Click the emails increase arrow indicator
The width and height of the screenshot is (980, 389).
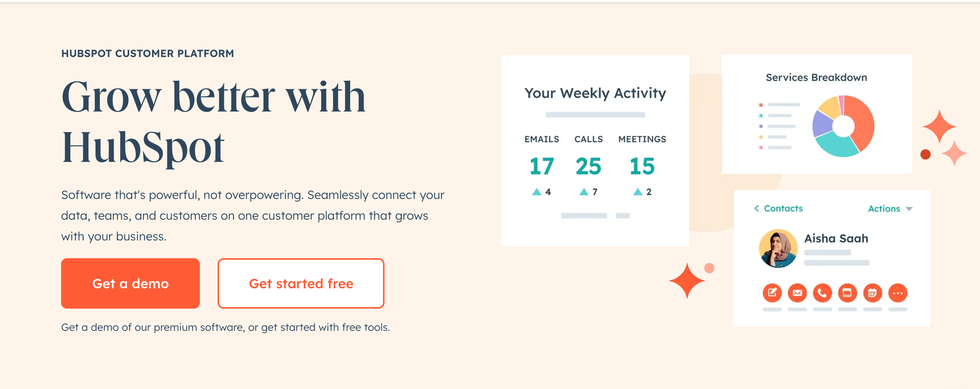[x=537, y=192]
